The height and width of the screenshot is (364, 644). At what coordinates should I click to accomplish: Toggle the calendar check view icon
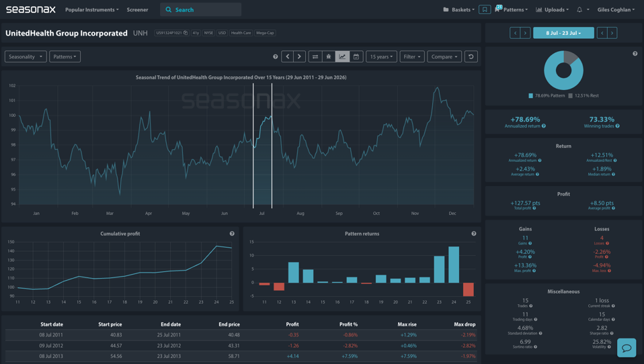[x=356, y=56]
